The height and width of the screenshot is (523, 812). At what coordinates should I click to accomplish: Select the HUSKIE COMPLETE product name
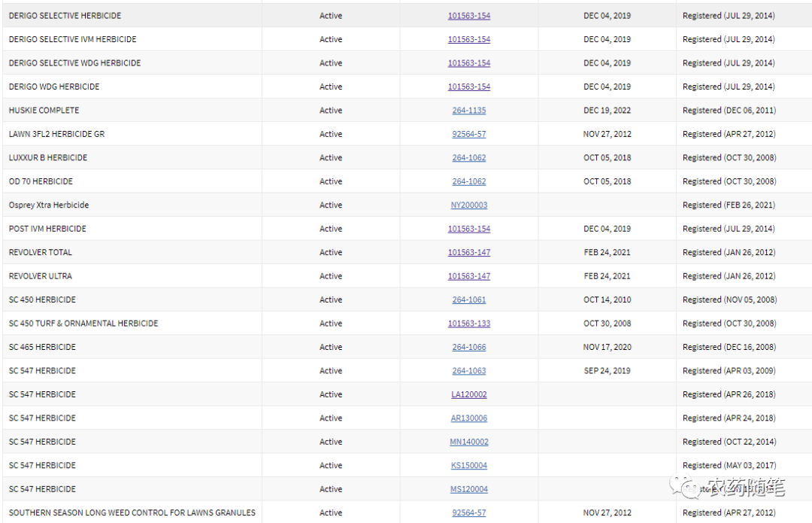tap(44, 111)
